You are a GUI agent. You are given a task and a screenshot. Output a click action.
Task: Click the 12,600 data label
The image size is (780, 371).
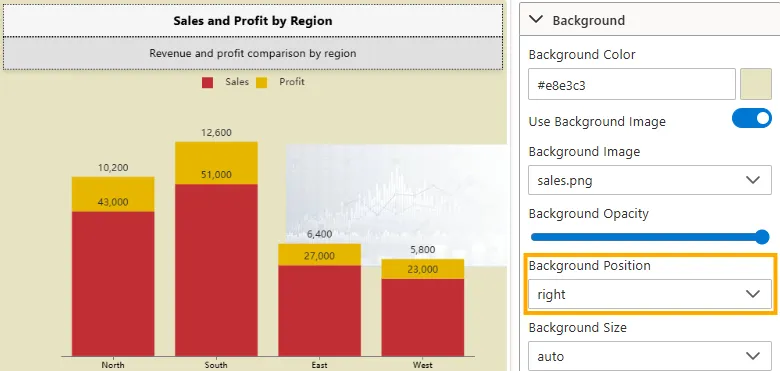[x=216, y=133]
